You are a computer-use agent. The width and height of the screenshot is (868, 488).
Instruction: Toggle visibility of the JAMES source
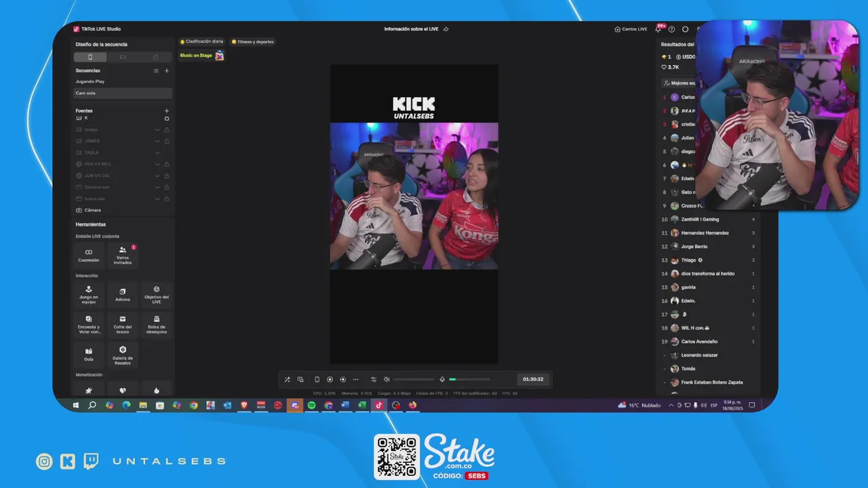point(157,141)
